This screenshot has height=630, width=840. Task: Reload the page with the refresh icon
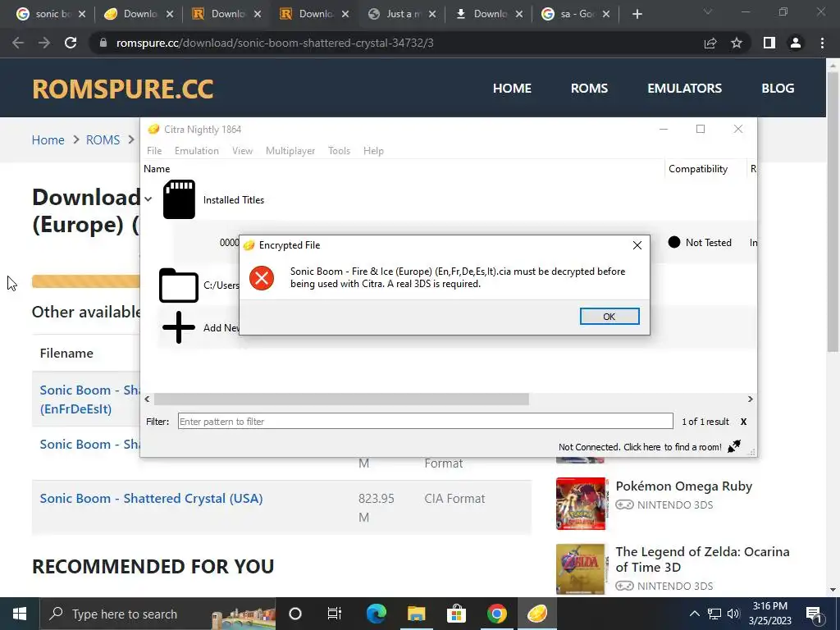[71, 43]
